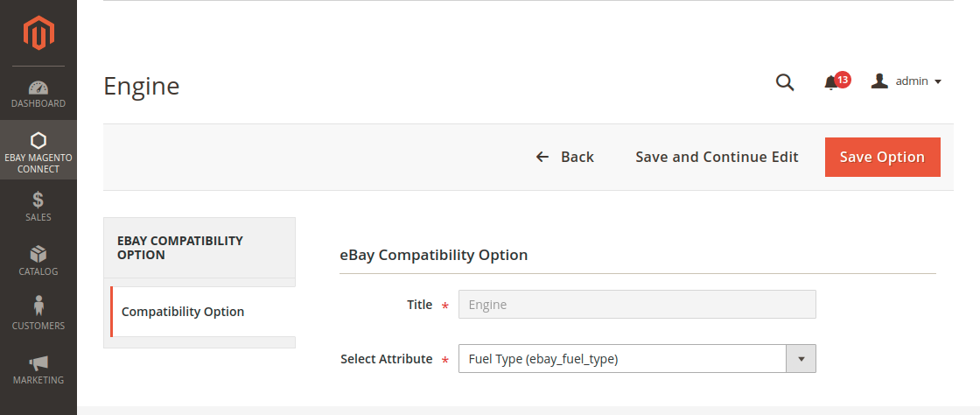Click the Title input field
The width and height of the screenshot is (980, 415).
click(637, 305)
